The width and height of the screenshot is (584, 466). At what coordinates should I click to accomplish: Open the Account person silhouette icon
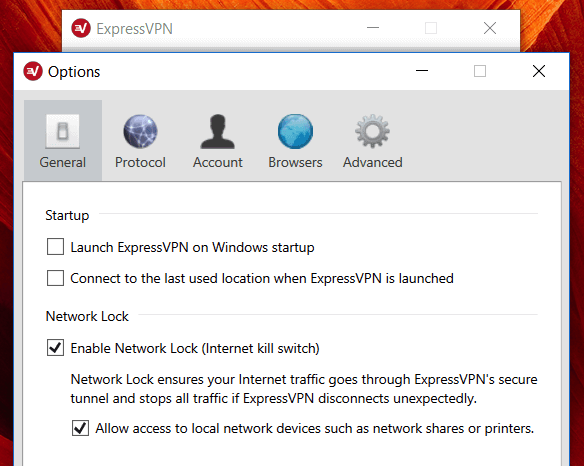218,131
